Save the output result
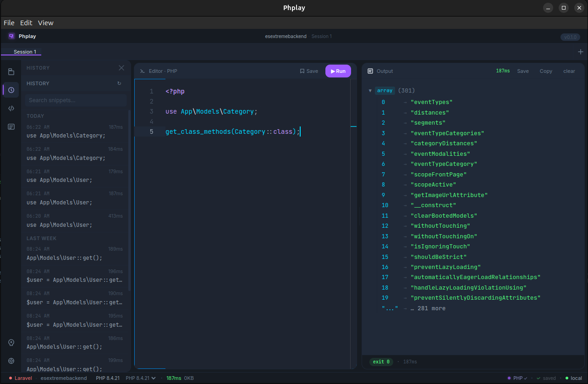The image size is (588, 384). [x=523, y=71]
